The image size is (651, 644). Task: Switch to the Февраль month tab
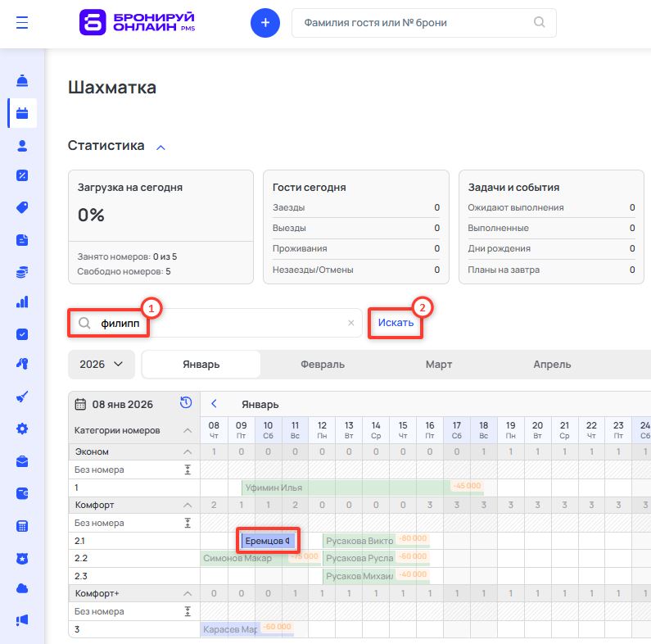point(323,365)
